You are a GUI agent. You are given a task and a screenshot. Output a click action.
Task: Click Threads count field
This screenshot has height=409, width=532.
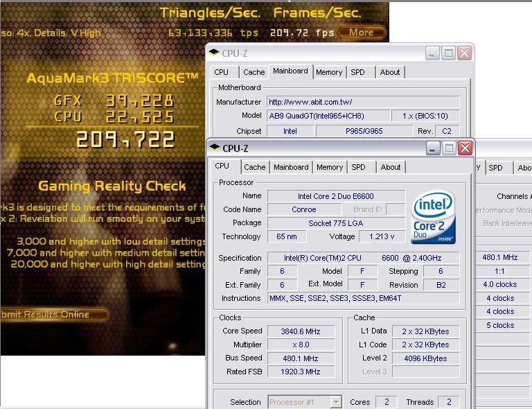tap(449, 402)
